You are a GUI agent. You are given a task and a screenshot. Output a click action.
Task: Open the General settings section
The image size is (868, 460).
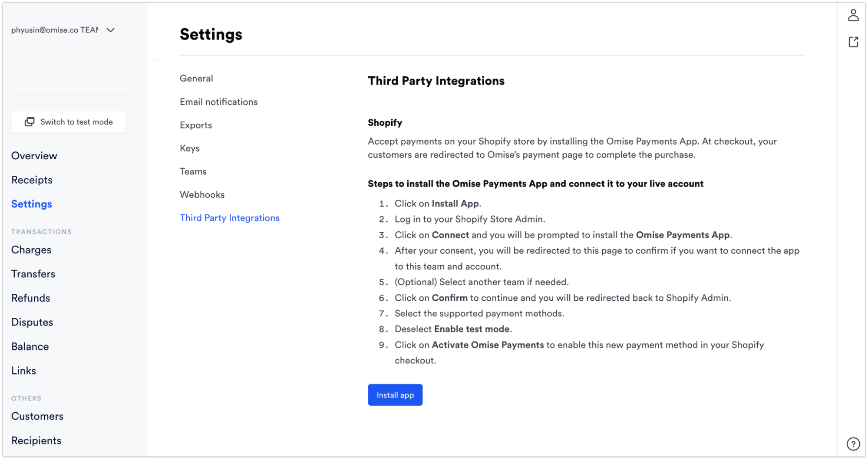click(196, 78)
